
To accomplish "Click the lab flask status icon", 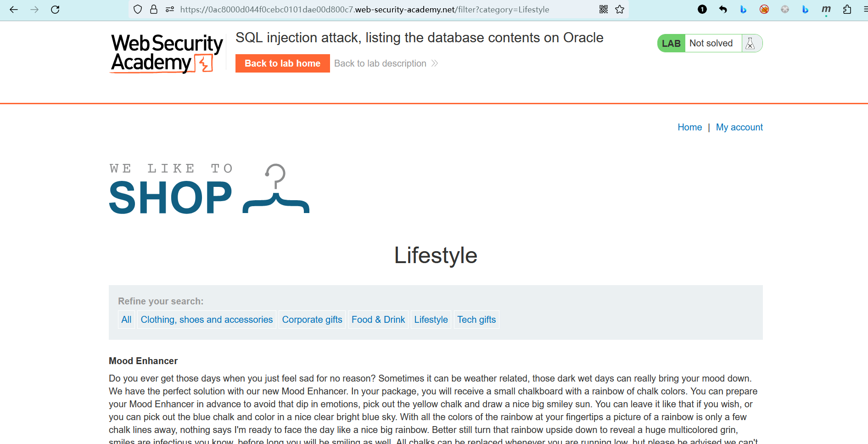I will [750, 44].
